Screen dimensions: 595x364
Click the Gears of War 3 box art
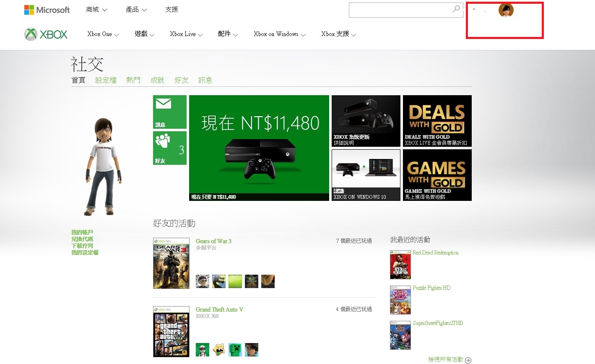(171, 263)
